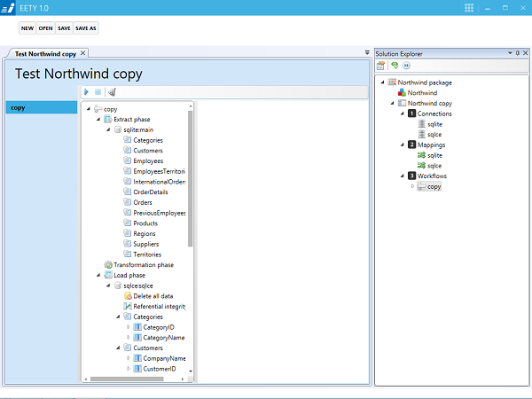Click the tree scroll-down arrow
532x399 pixels.
click(191, 372)
